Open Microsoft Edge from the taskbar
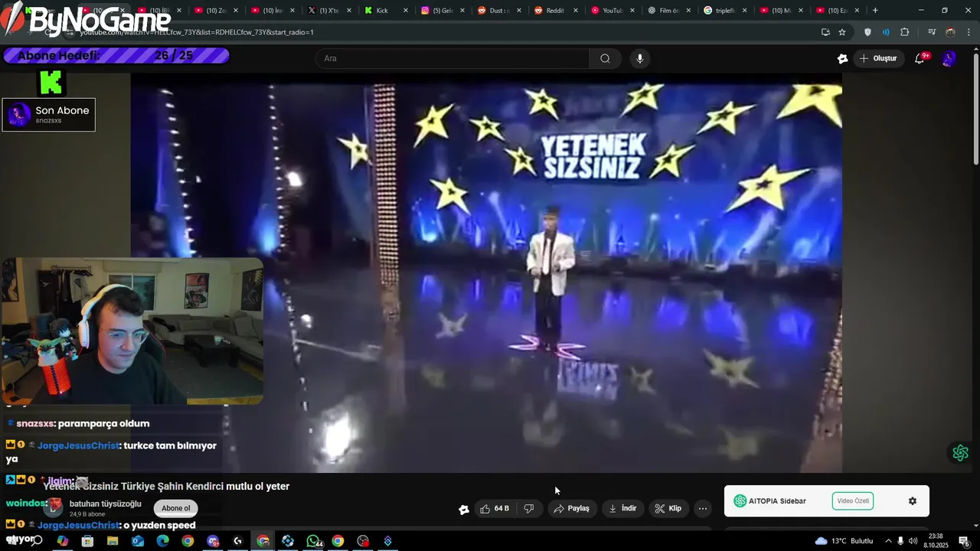 162,541
